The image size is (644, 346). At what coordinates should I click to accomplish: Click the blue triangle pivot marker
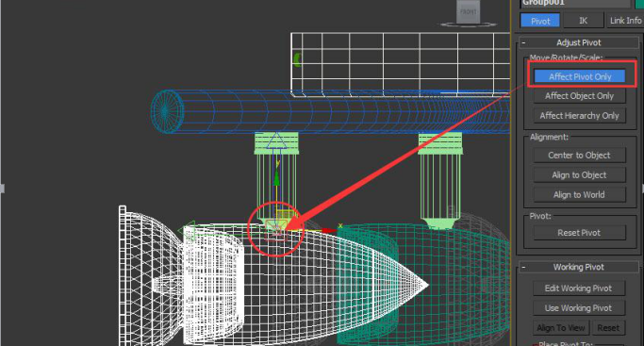click(x=276, y=140)
